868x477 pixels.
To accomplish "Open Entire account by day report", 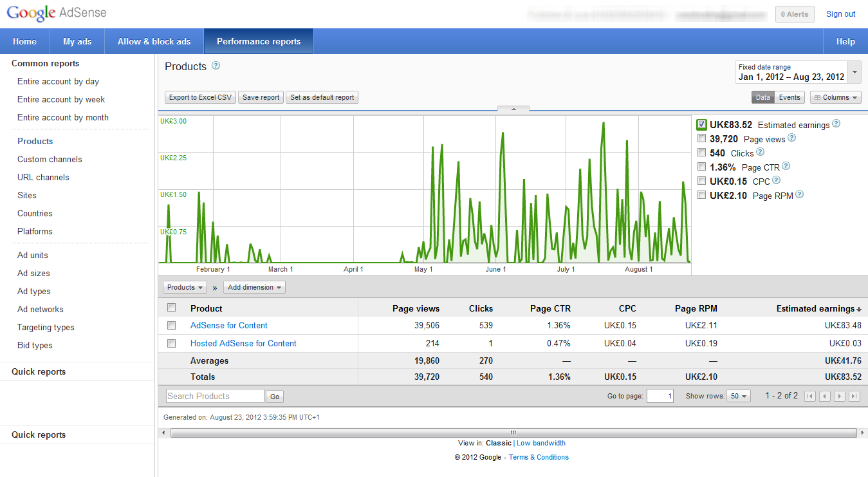I will (58, 82).
